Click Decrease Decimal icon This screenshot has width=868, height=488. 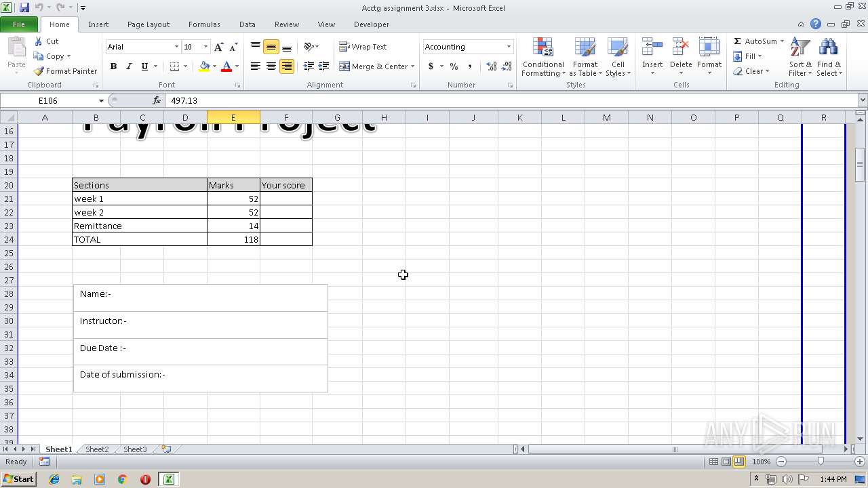[x=507, y=66]
